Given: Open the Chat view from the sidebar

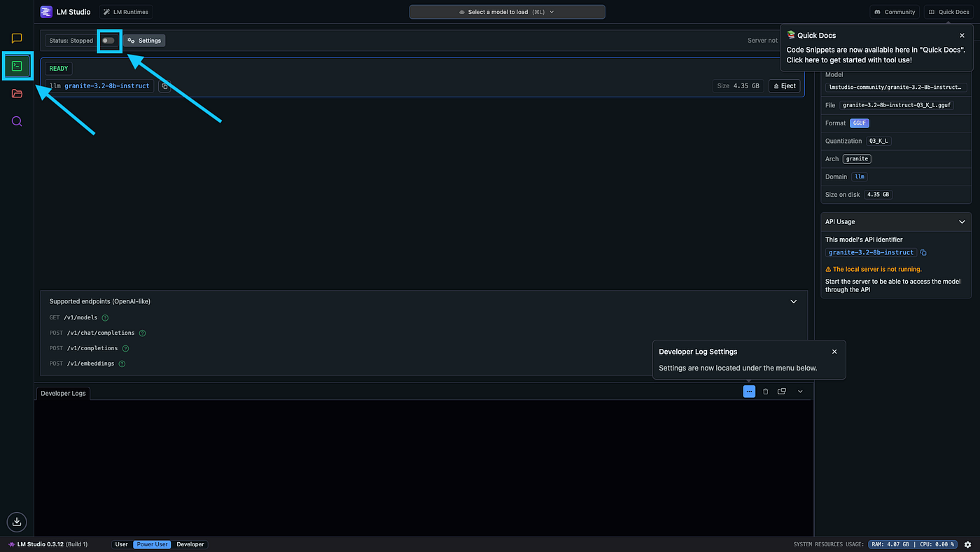Looking at the screenshot, I should pos(17,39).
